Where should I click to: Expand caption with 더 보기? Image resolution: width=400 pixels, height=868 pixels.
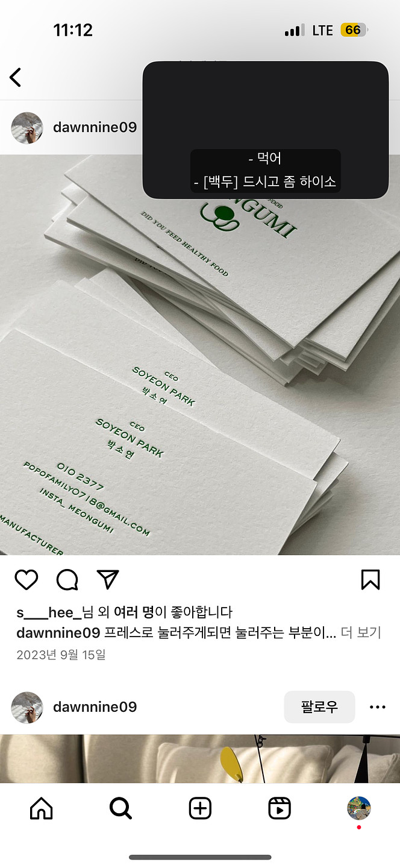point(361,633)
